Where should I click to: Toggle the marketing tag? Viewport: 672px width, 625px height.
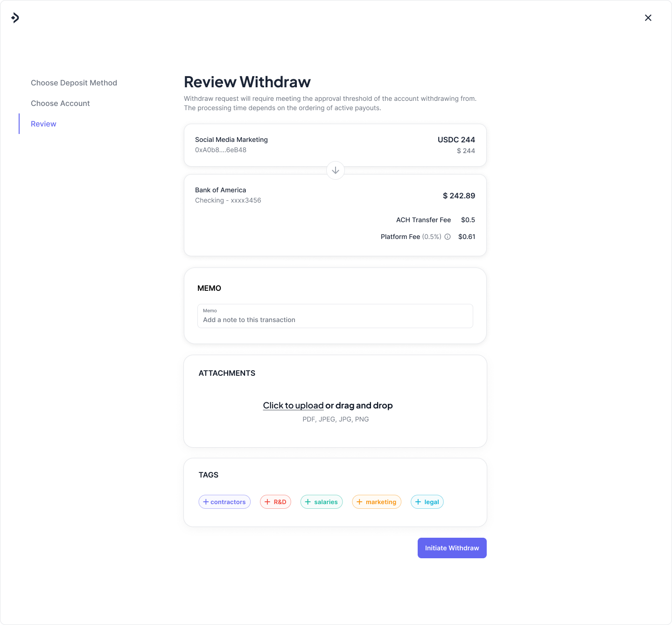pos(377,502)
